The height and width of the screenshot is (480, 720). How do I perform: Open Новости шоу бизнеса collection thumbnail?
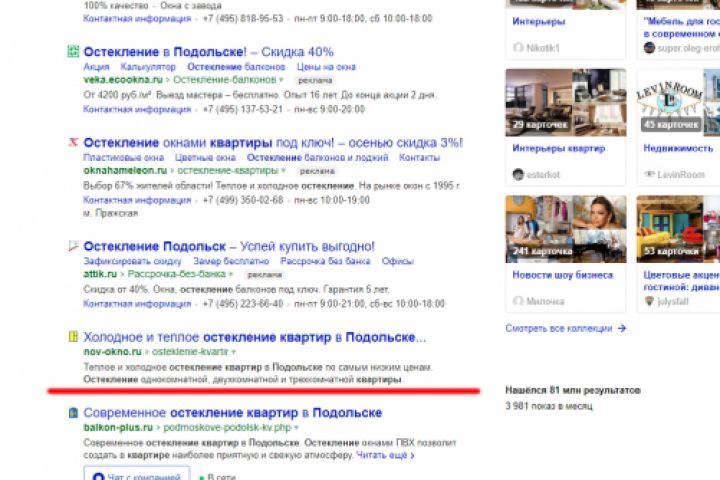point(566,229)
